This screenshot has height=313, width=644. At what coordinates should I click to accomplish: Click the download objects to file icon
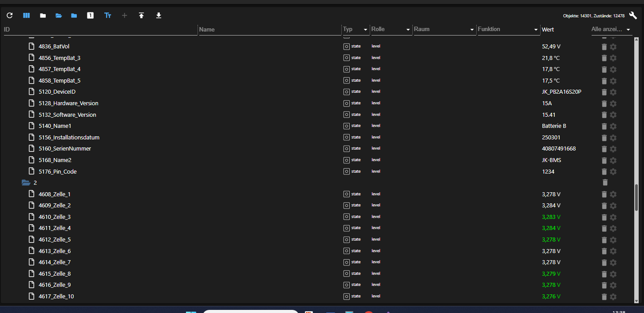click(x=158, y=15)
